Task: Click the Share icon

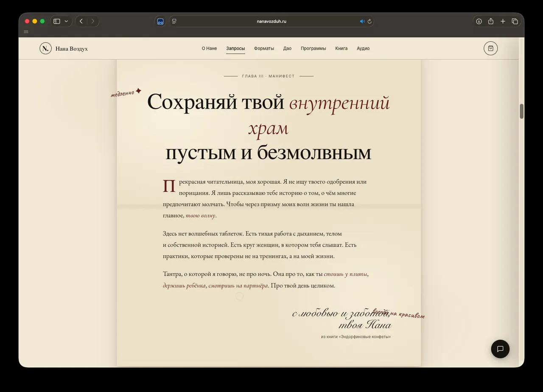Action: coord(491,21)
